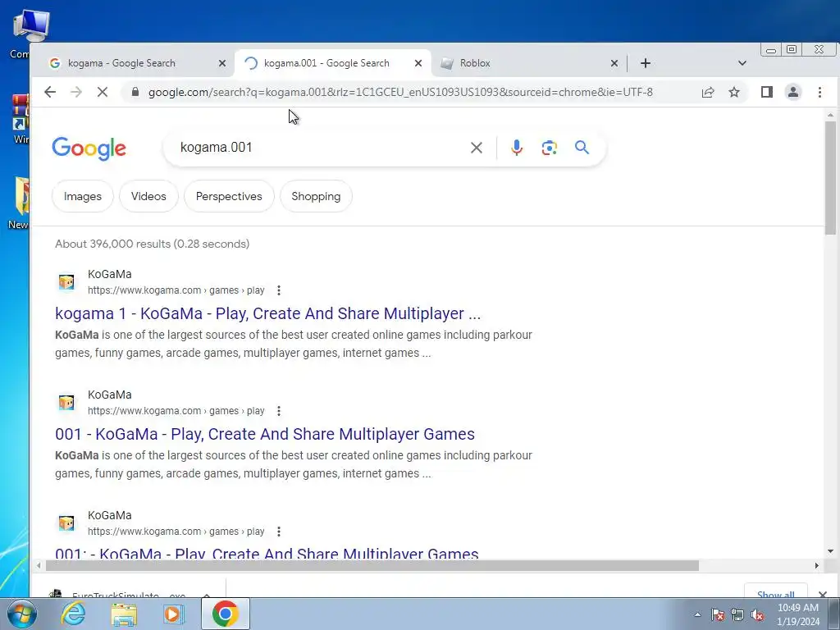840x630 pixels.
Task: Switch to the Roblox tab
Action: [x=475, y=63]
